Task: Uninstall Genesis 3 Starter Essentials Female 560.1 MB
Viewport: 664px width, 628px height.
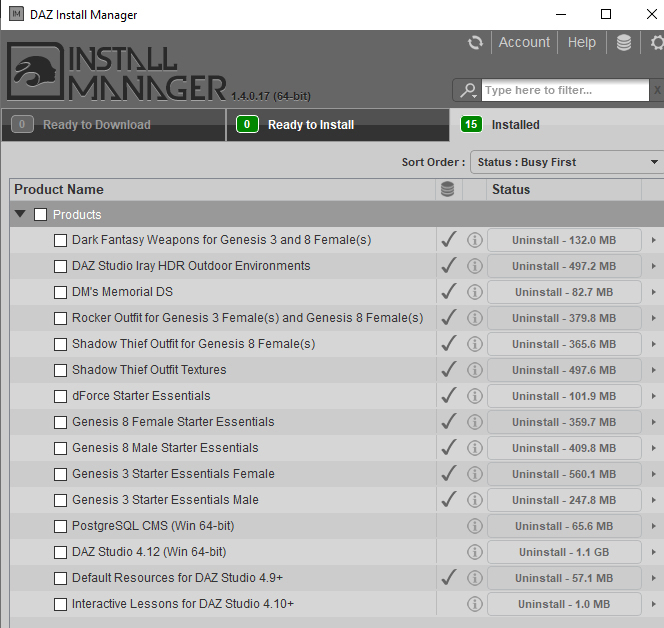Action: [564, 474]
